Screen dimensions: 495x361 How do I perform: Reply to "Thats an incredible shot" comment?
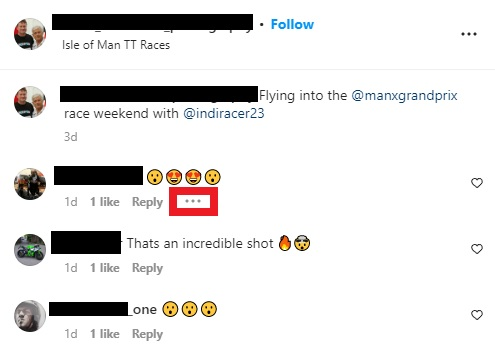147,268
